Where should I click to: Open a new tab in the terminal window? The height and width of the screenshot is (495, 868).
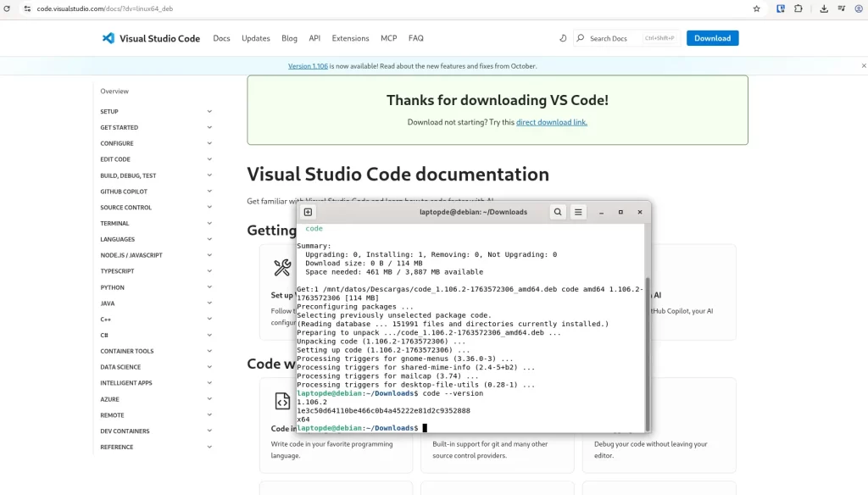(309, 212)
